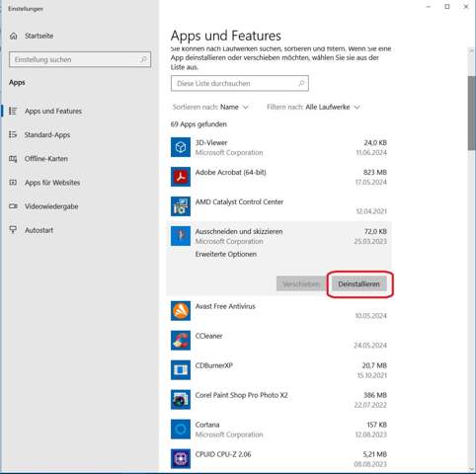Click the date 12.04.2021
The image size is (476, 474).
371,211
